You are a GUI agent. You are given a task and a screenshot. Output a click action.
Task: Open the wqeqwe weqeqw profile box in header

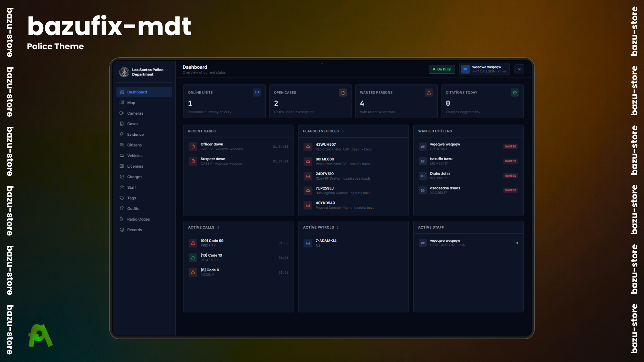point(484,69)
